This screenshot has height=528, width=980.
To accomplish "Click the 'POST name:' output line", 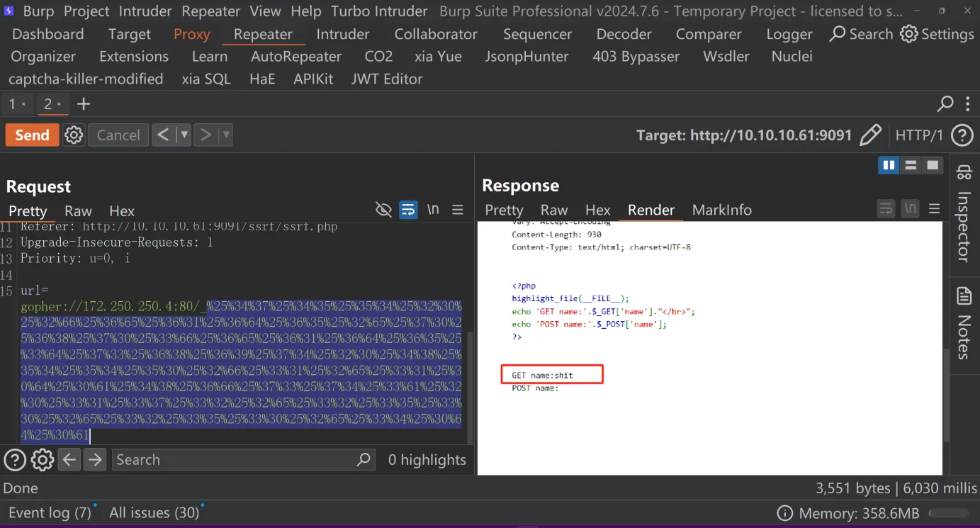I will pyautogui.click(x=535, y=388).
